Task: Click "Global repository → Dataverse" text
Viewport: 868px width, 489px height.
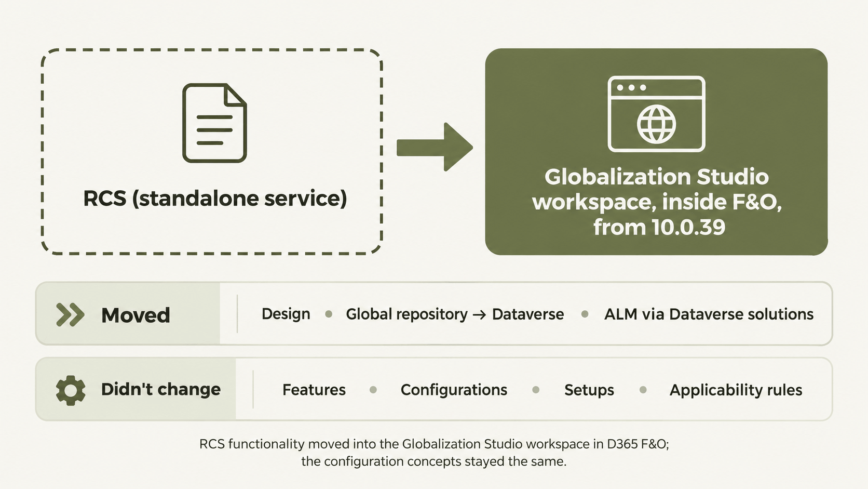Action: coord(455,314)
